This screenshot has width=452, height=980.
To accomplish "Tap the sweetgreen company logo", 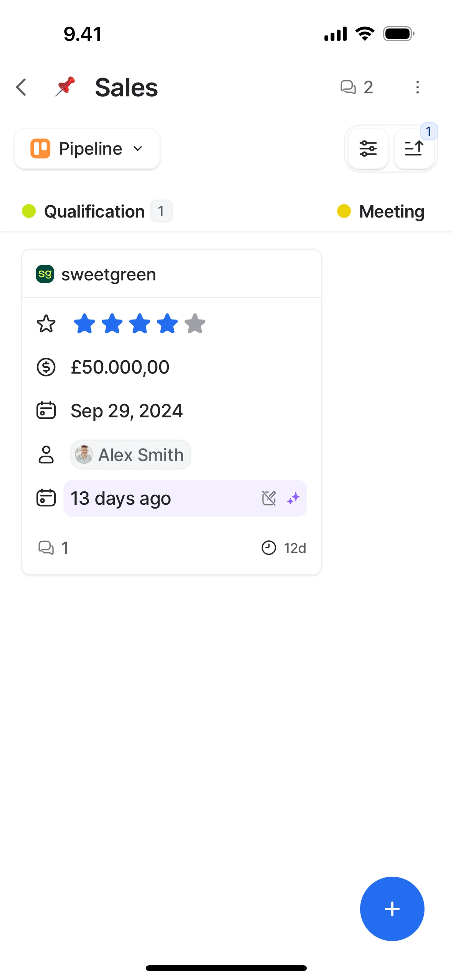I will [x=45, y=274].
